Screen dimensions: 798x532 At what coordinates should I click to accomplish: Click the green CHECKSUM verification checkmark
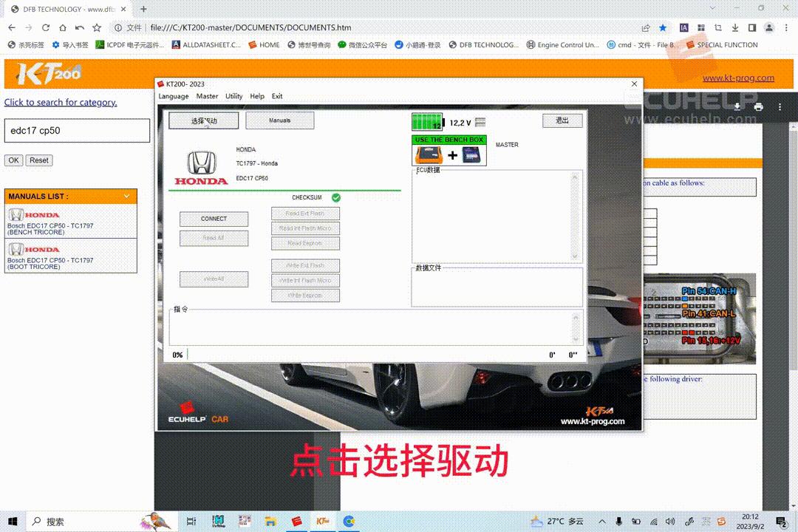click(x=336, y=197)
